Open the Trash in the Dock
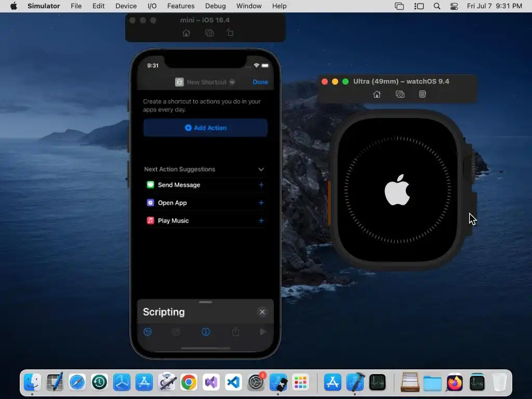Viewport: 532px width, 399px height. (499, 382)
